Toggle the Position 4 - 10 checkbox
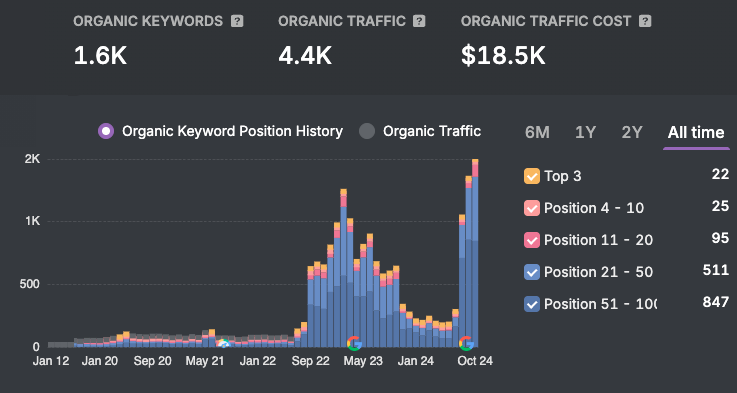This screenshot has width=737, height=393. point(532,208)
